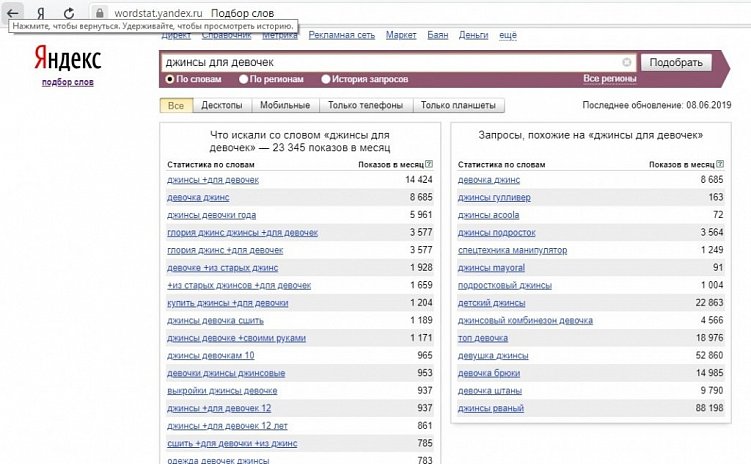751x464 pixels.
Task: Open the джинсы рваный link
Action: [491, 408]
